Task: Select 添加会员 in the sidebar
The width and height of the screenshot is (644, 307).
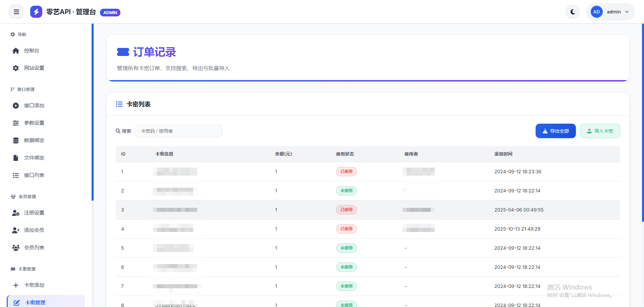Action: (x=34, y=230)
